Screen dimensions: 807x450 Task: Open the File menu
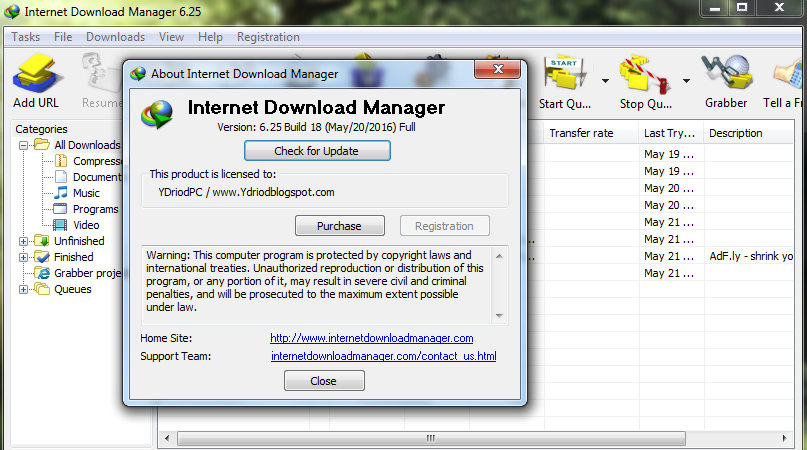click(63, 37)
